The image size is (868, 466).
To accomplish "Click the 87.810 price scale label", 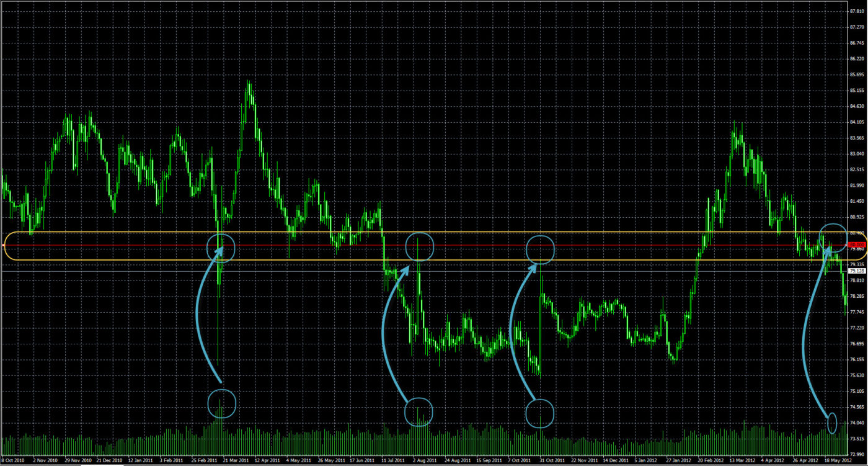I will [x=857, y=11].
